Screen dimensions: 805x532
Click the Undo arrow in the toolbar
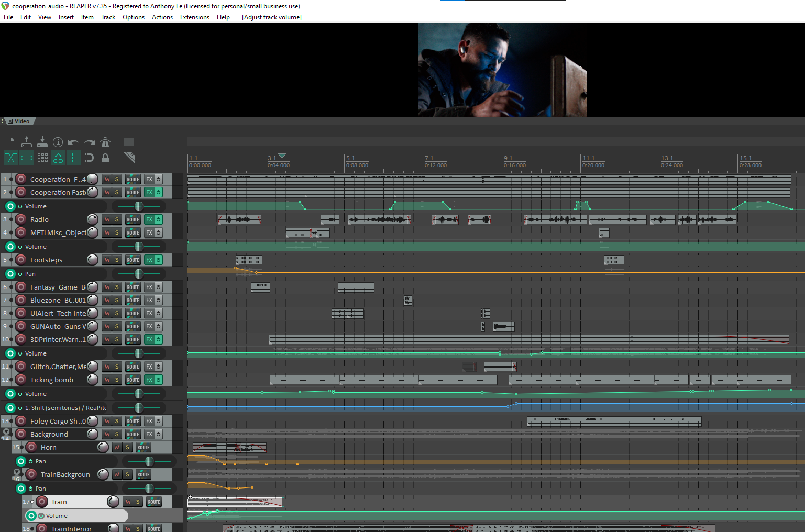pos(73,142)
